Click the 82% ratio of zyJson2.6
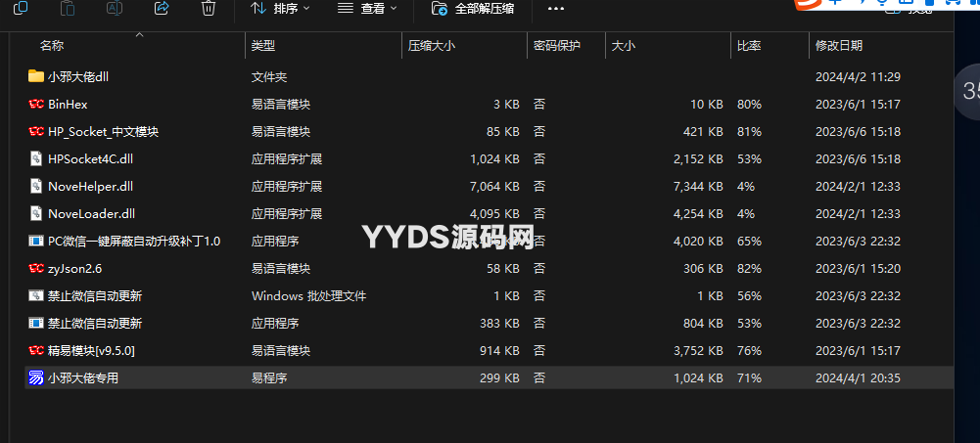Viewport: 980px width, 443px height. [749, 268]
